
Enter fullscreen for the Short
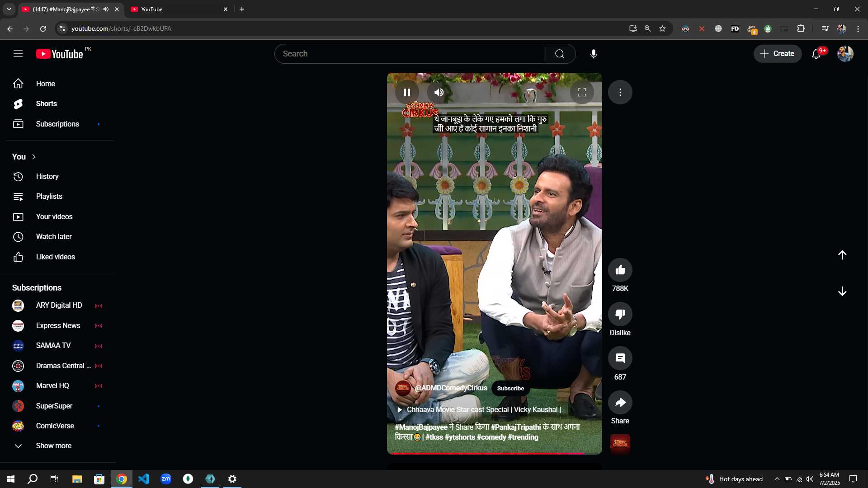click(582, 92)
